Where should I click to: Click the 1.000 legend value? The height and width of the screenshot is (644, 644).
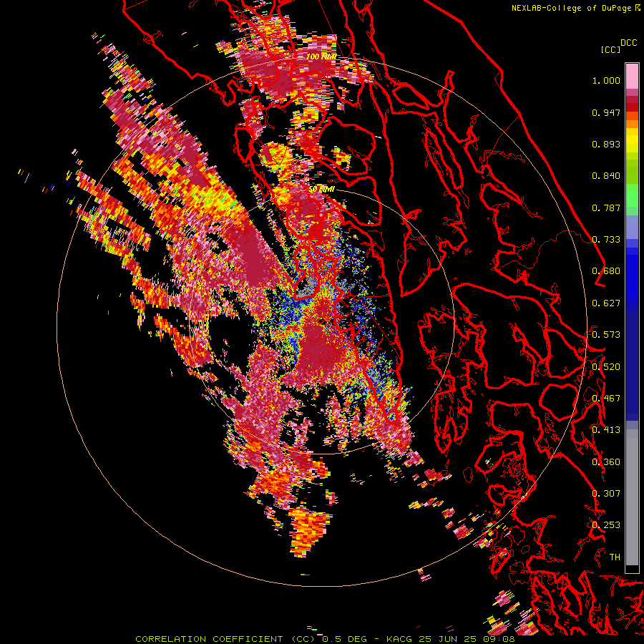pos(606,80)
